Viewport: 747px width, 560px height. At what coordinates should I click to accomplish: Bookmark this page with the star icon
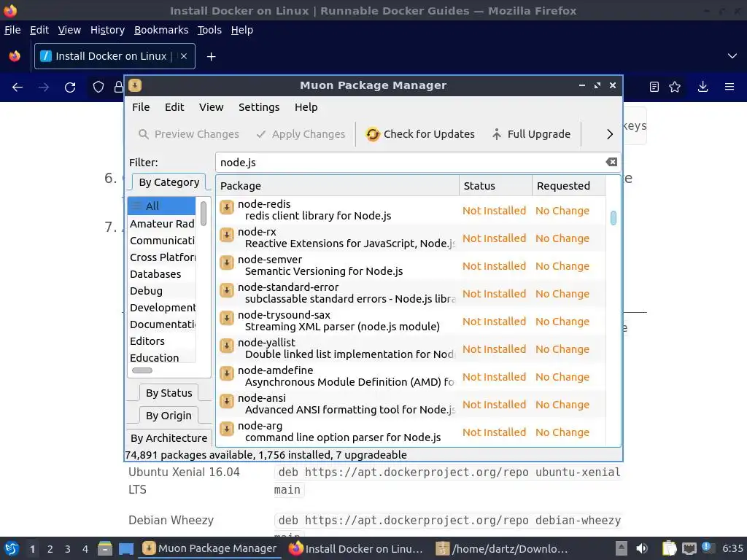coord(675,87)
